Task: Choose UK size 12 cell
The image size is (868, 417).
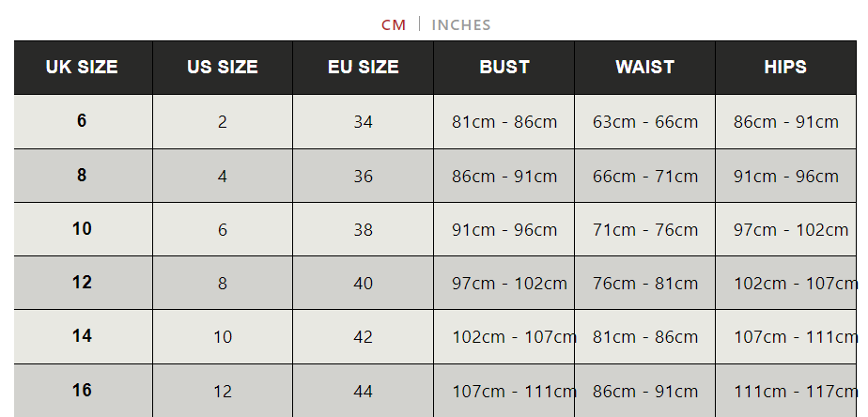Action: [82, 283]
